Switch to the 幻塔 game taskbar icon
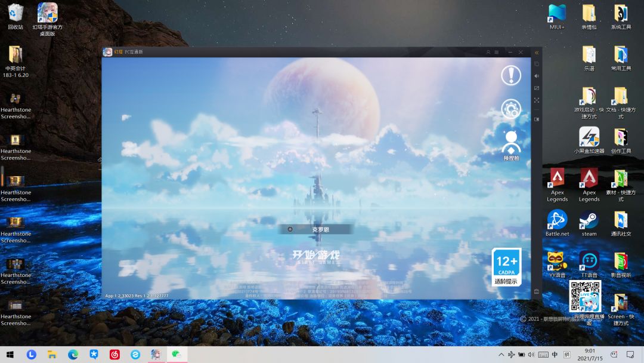Viewport: 644px width, 363px height. 156,355
